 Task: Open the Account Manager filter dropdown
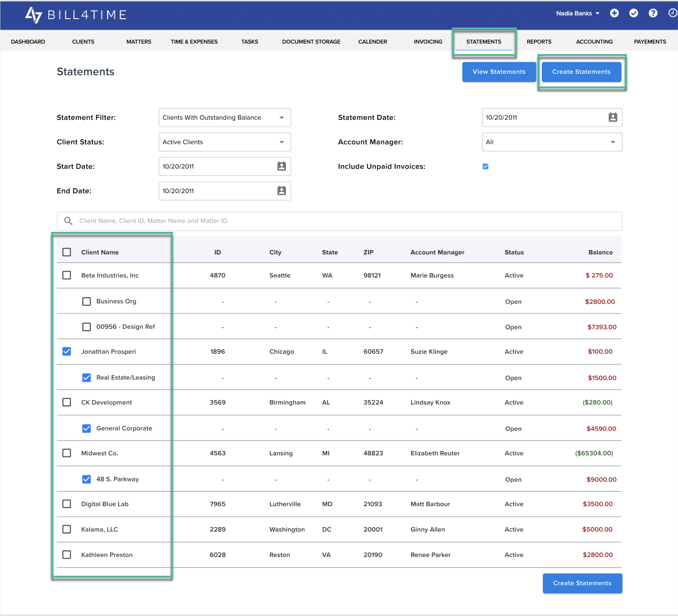552,142
